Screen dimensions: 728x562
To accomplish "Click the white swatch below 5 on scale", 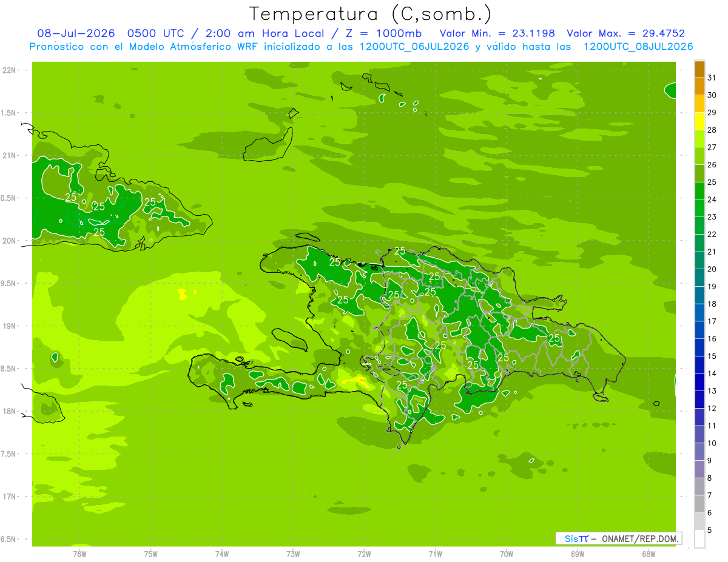I will coord(699,539).
